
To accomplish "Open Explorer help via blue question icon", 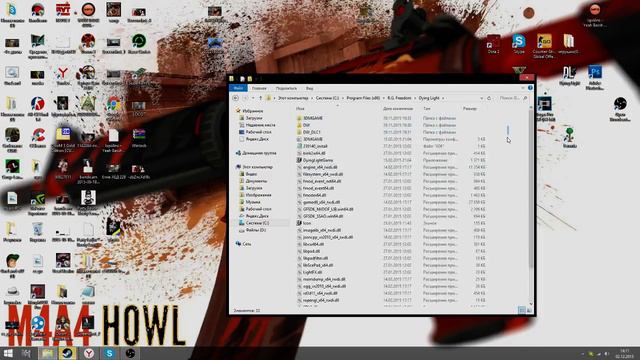I will [530, 88].
